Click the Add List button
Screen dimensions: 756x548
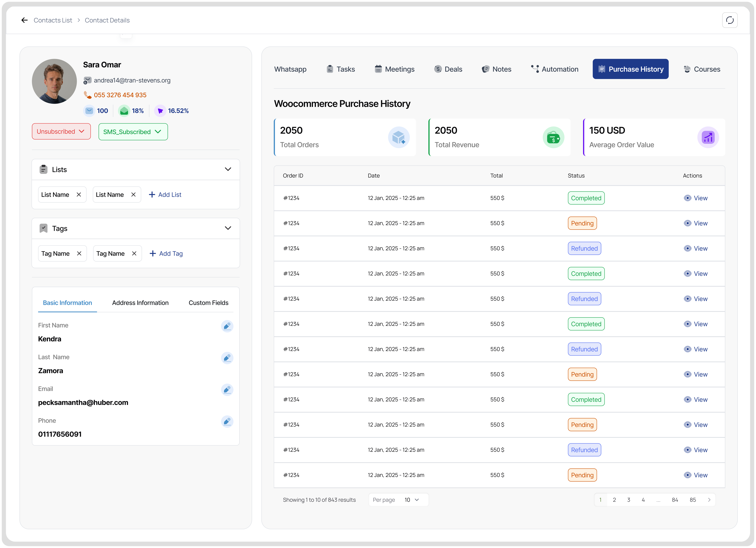coord(165,195)
